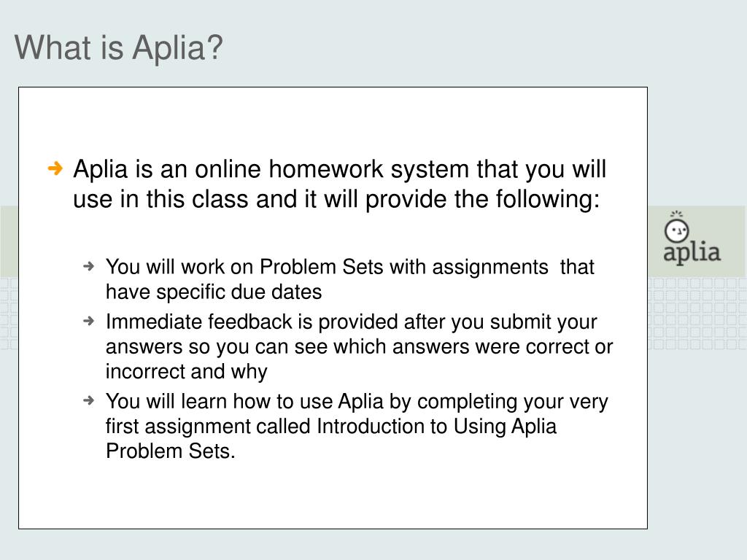Screen dimensions: 747x560
Task: Click Introduction to Using Aplia text
Action: (436, 426)
